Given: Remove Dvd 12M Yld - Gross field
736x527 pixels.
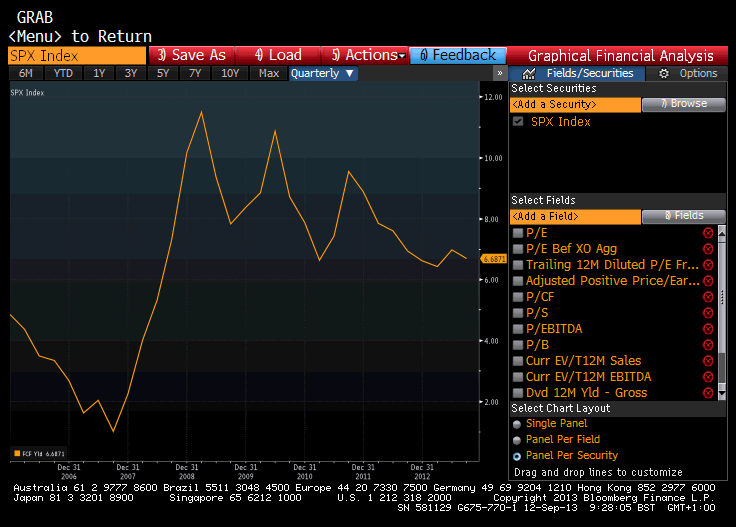Looking at the screenshot, I should coord(708,393).
